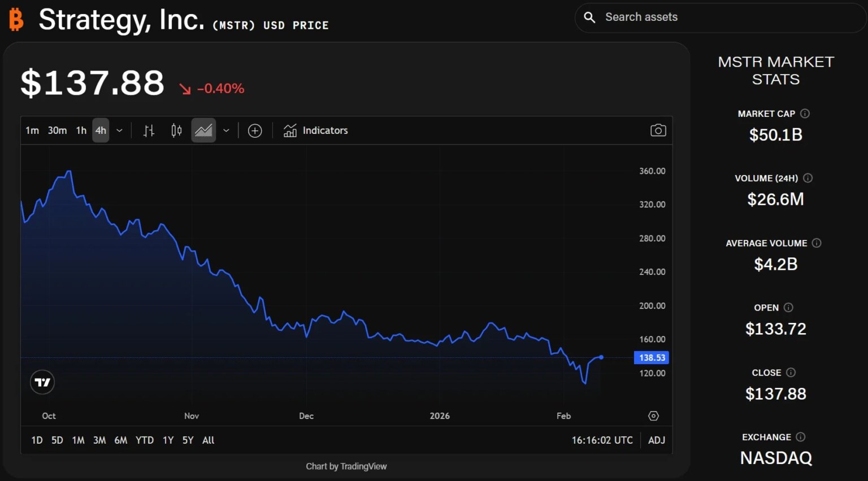This screenshot has width=868, height=481.
Task: Select the area chart style icon
Action: pos(203,131)
